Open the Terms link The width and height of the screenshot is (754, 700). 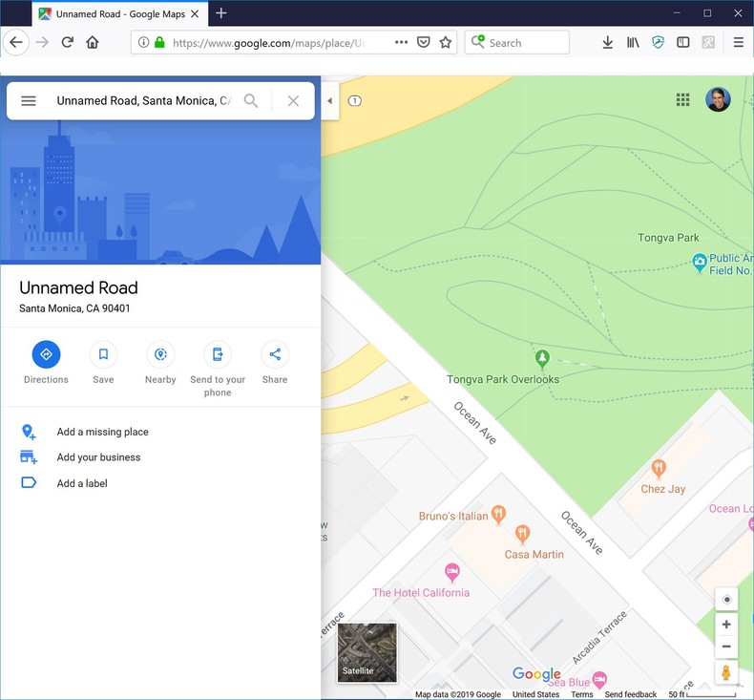click(582, 694)
